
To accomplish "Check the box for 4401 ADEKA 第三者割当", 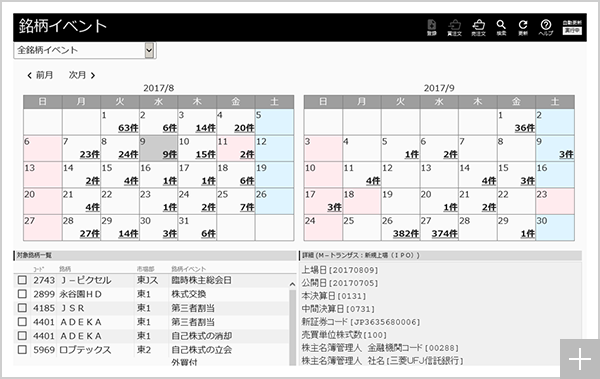I will [x=22, y=322].
